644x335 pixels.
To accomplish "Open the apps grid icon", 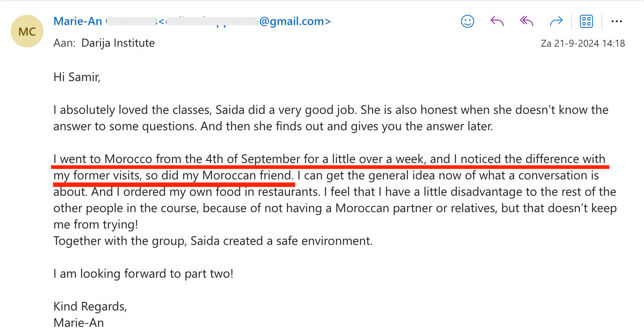I will pyautogui.click(x=586, y=21).
